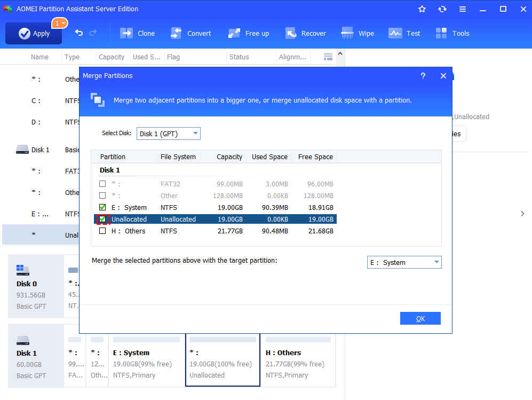This screenshot has height=400, width=532.
Task: Click the Disk 1 60.00GB disk tile
Action: click(36, 356)
